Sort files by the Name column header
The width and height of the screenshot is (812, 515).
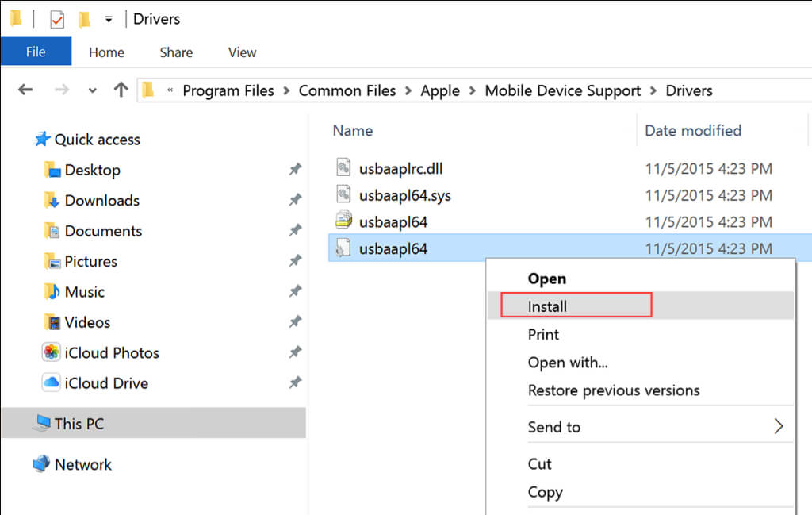(x=353, y=130)
